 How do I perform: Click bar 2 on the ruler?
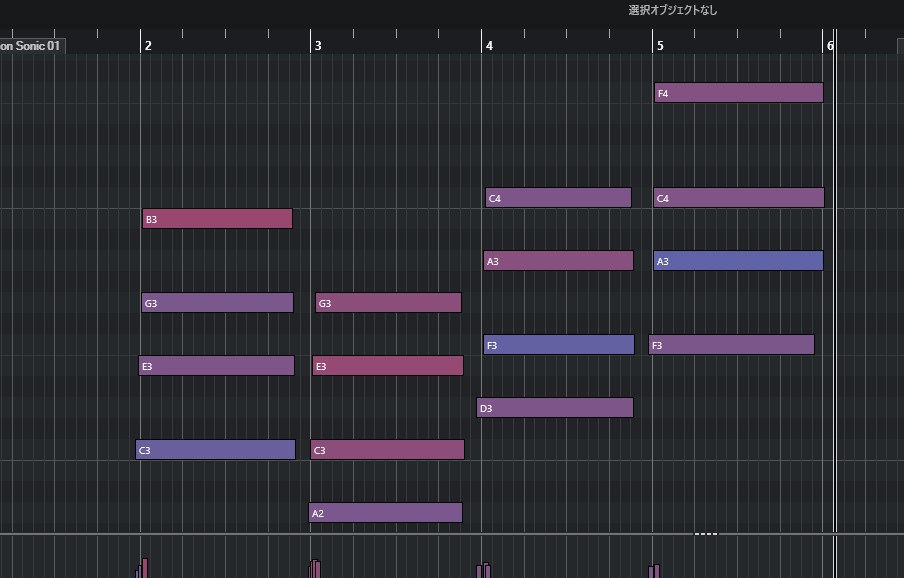point(148,46)
